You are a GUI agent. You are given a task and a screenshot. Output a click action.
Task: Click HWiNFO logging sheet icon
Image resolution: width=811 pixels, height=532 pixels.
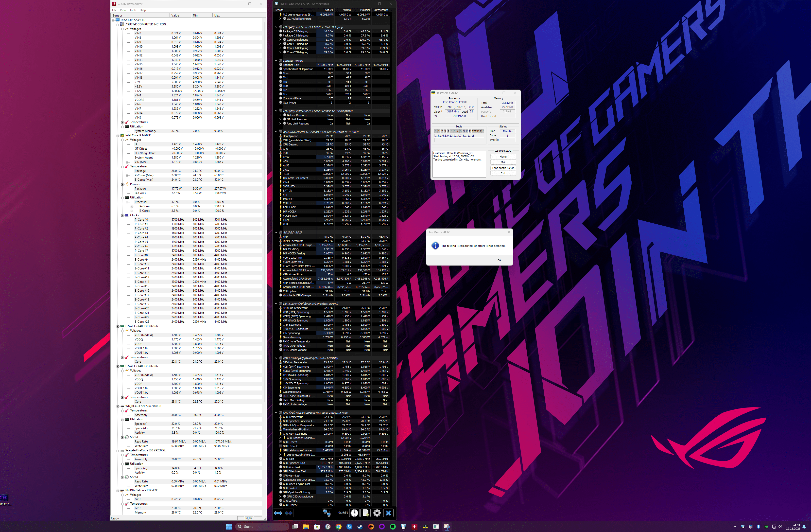click(x=366, y=513)
